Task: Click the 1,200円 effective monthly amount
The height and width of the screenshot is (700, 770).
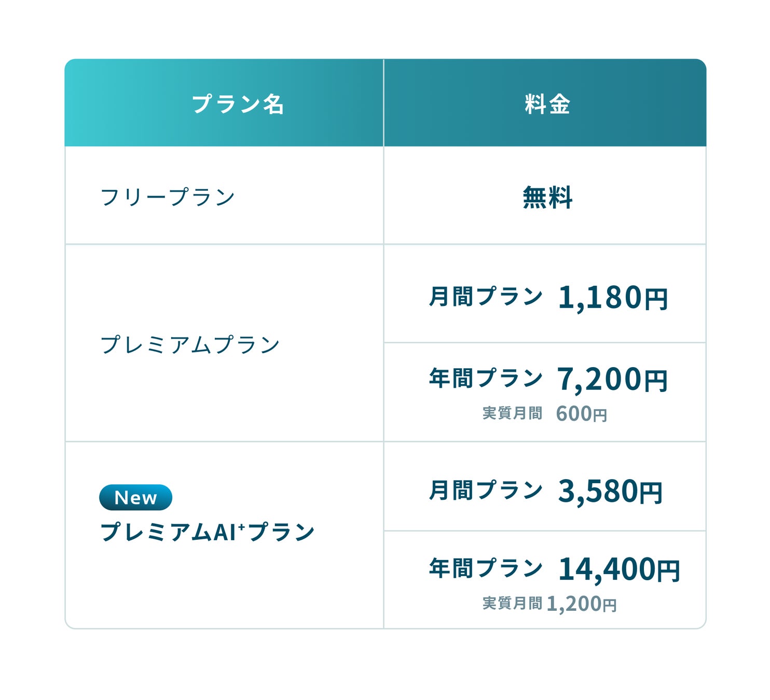Action: click(582, 604)
